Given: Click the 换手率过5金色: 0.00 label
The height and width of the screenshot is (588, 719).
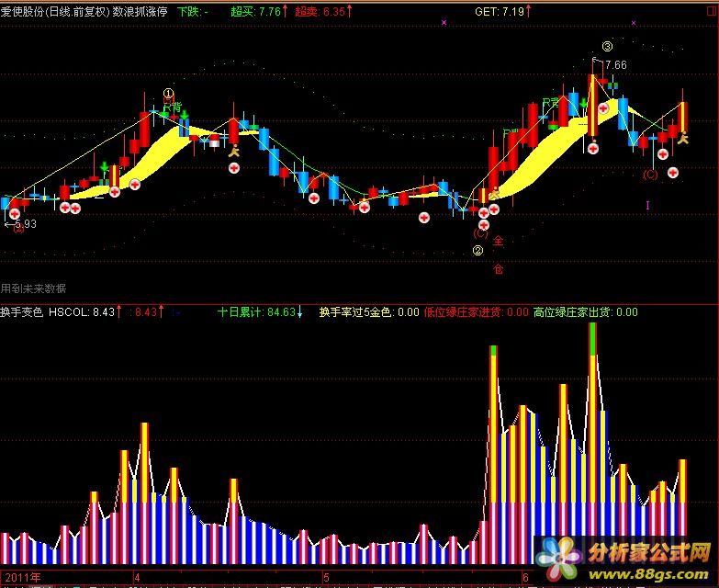Looking at the screenshot, I should [x=369, y=312].
